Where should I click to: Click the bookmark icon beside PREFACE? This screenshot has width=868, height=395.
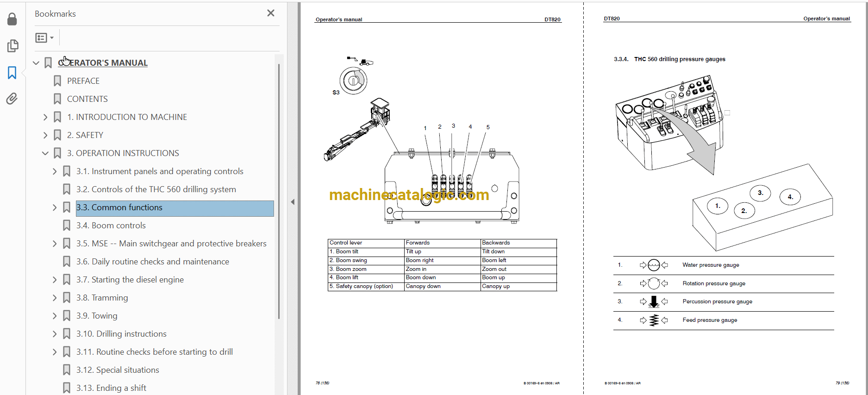(57, 81)
